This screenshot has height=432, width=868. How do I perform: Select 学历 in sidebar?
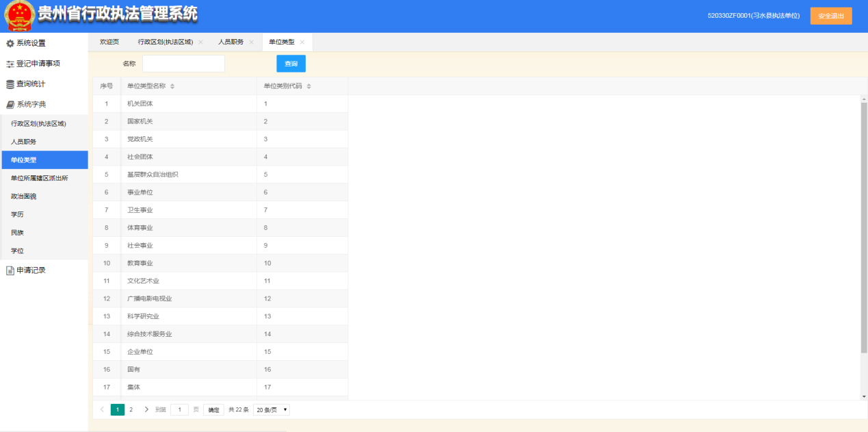44,214
